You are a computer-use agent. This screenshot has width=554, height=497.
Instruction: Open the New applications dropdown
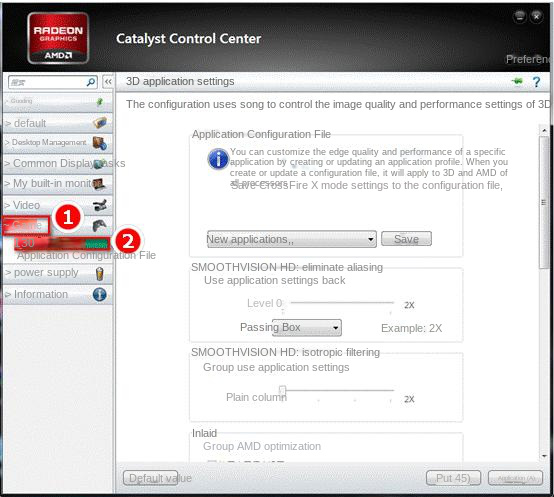point(291,239)
